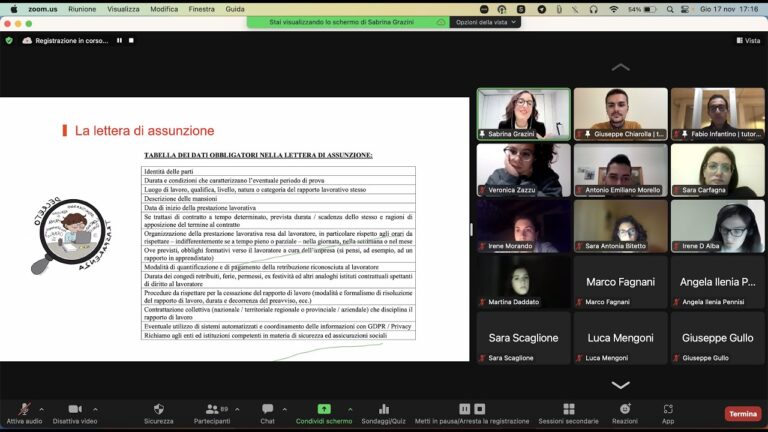This screenshot has width=768, height=432.
Task: Stop recording in bottom toolbar
Action: tap(480, 408)
